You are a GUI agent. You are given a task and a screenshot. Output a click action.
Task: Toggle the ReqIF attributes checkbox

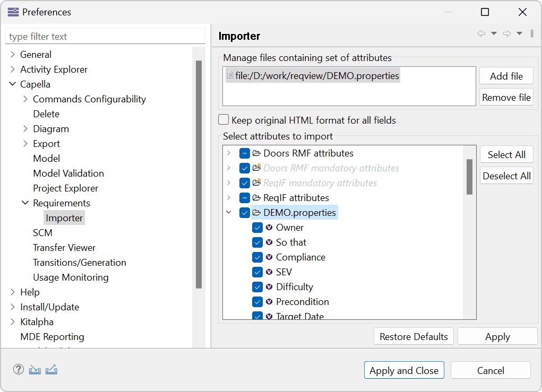(x=244, y=197)
